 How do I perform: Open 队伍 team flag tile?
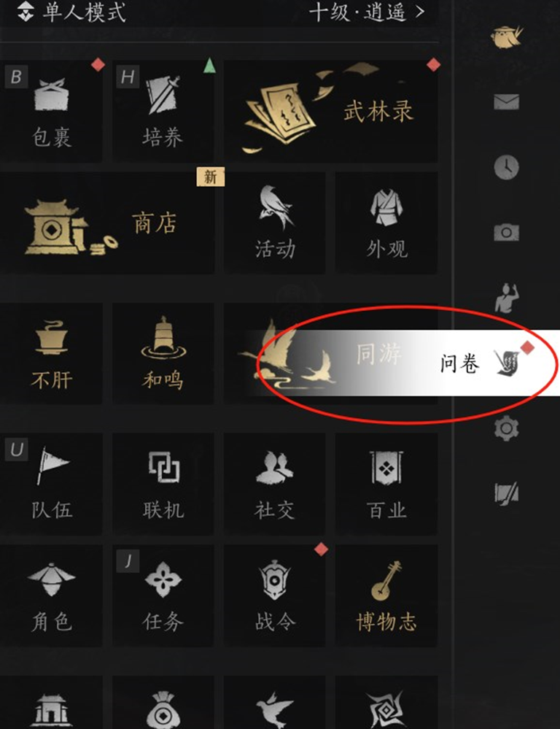point(51,484)
